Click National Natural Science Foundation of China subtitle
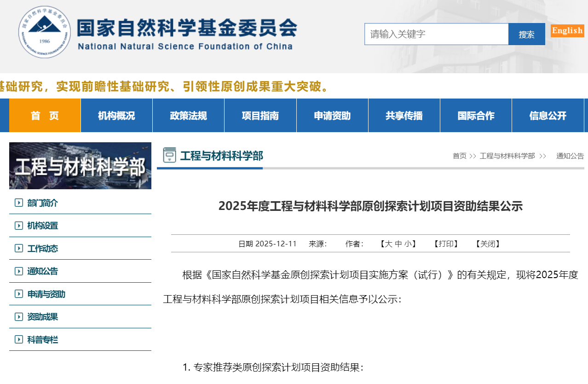Screen dimensions: 588x384 [185, 46]
